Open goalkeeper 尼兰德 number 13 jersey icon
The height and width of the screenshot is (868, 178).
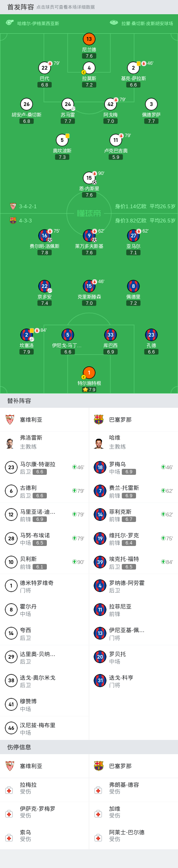(x=89, y=39)
